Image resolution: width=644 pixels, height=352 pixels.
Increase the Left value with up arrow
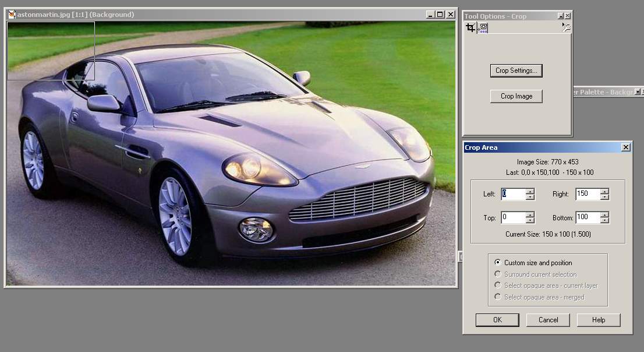click(530, 191)
